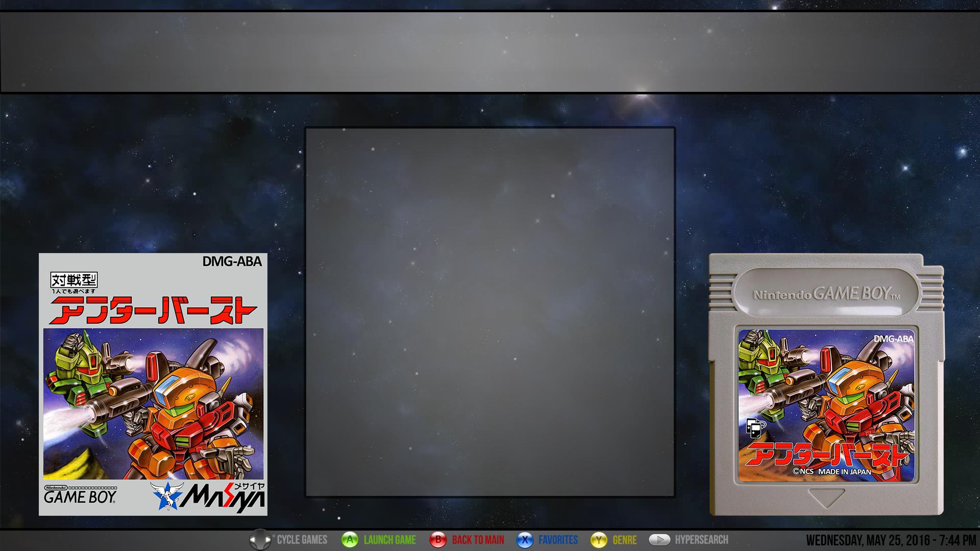Select the Genre label
Viewport: 980px width, 551px height.
click(625, 540)
